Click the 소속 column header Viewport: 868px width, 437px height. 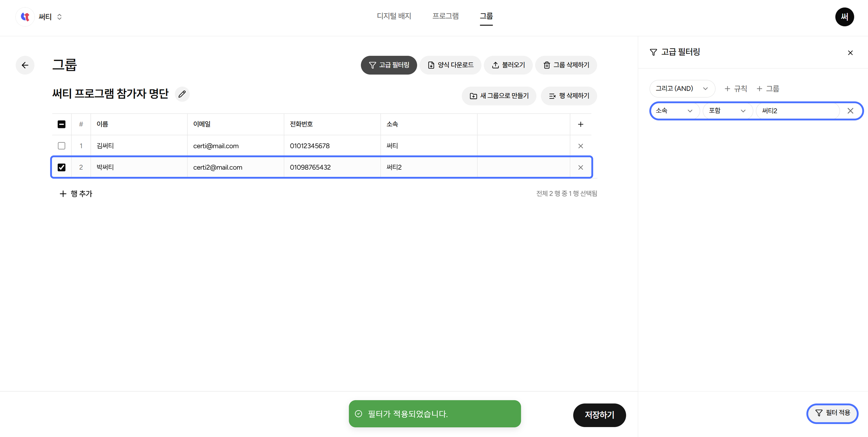pyautogui.click(x=429, y=124)
